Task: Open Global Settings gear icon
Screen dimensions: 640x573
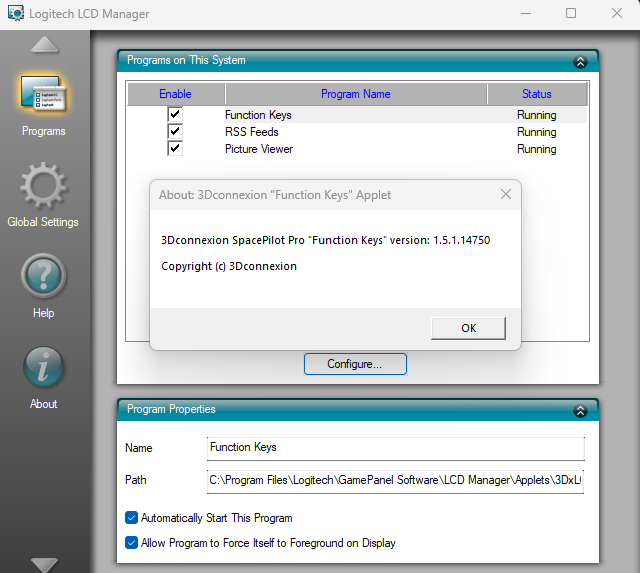Action: tap(43, 186)
